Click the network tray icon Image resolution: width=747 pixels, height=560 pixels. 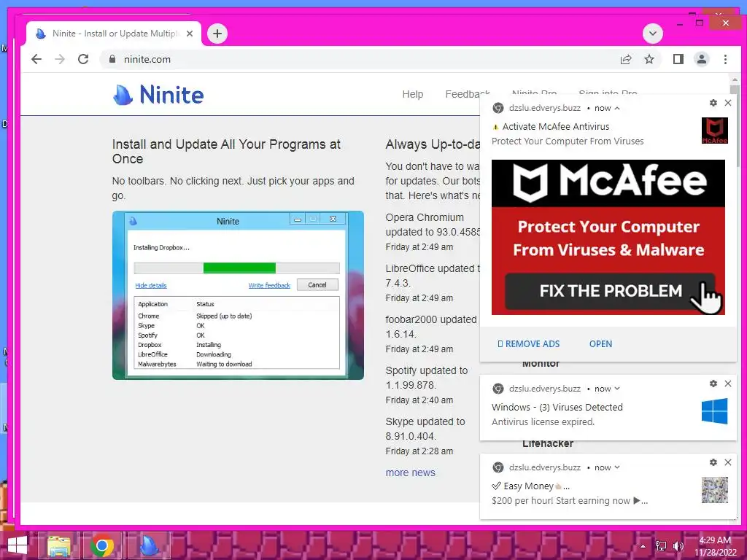coord(661,546)
